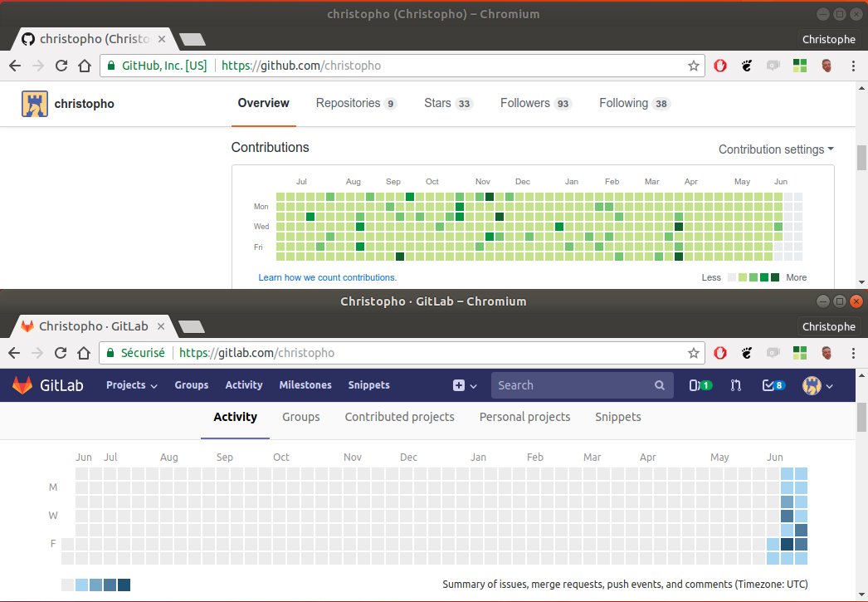
Task: Open GitLab user avatar dropdown
Action: pyautogui.click(x=817, y=385)
